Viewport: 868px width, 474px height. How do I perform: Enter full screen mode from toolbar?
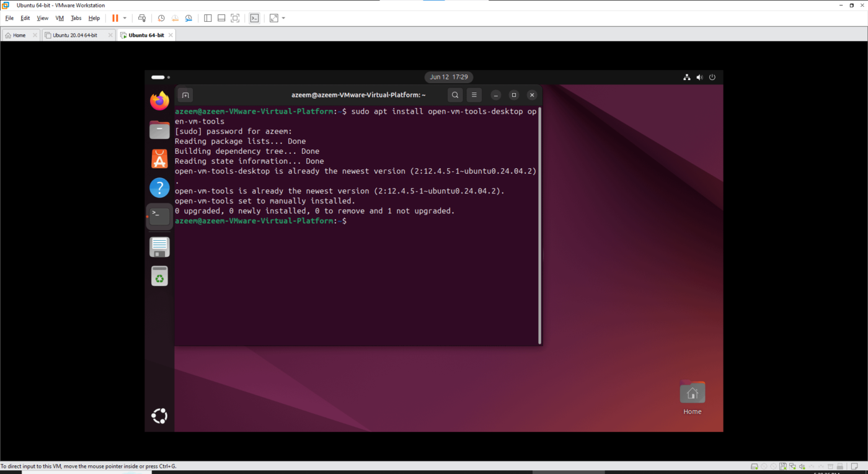(235, 18)
